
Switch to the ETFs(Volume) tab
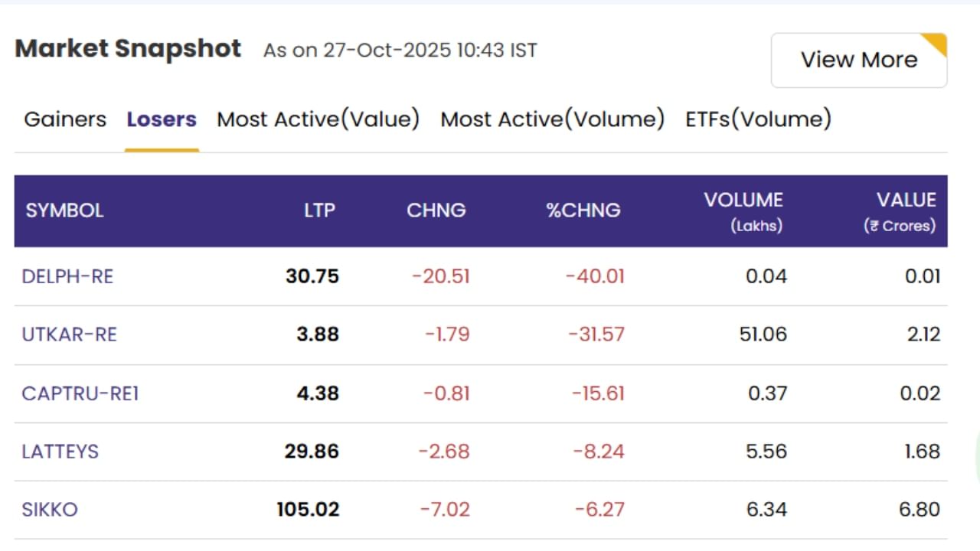(758, 119)
